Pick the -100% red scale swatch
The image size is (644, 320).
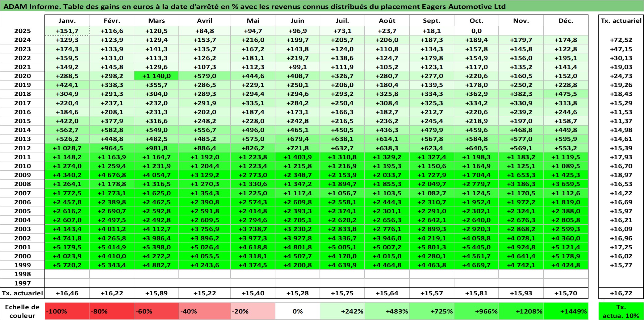coord(67,311)
